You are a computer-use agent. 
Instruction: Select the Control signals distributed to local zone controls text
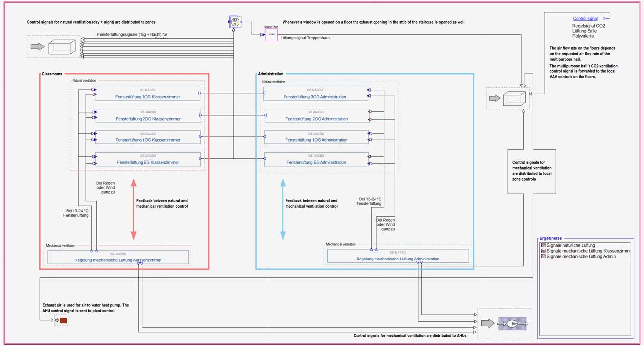coord(532,170)
